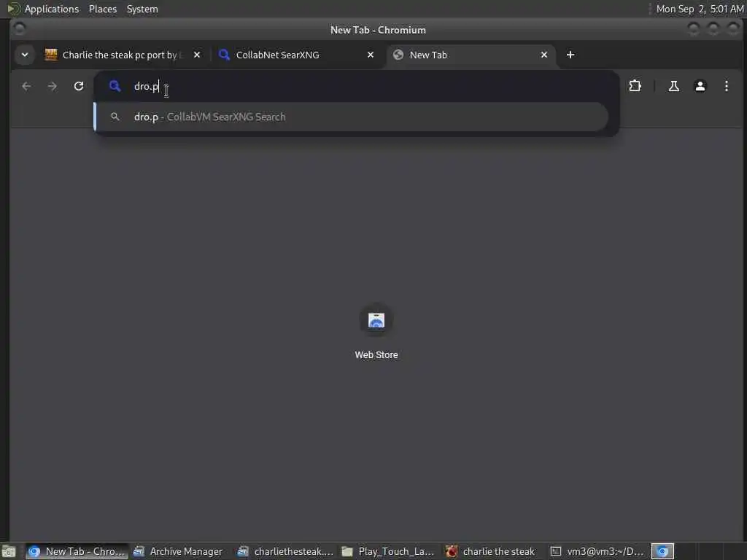Switch to charliethesteak archive taskbar item
This screenshot has height=560, width=747.
286,551
